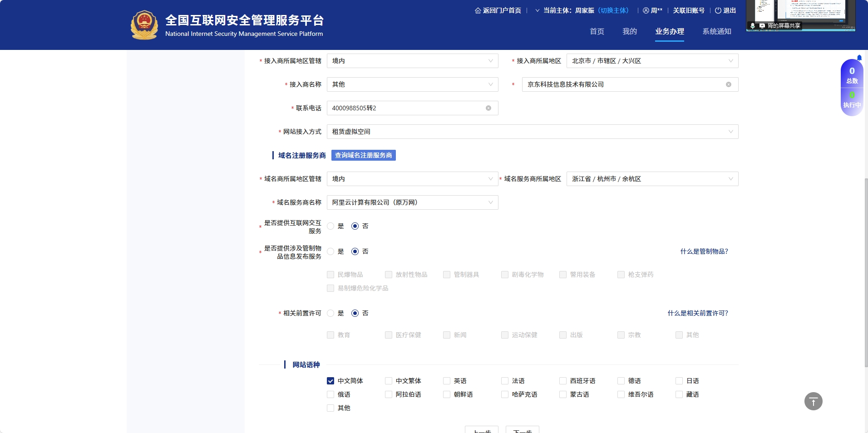Click the screen sharing preview thumbnail
Viewport: 868px width, 433px height.
point(800,15)
